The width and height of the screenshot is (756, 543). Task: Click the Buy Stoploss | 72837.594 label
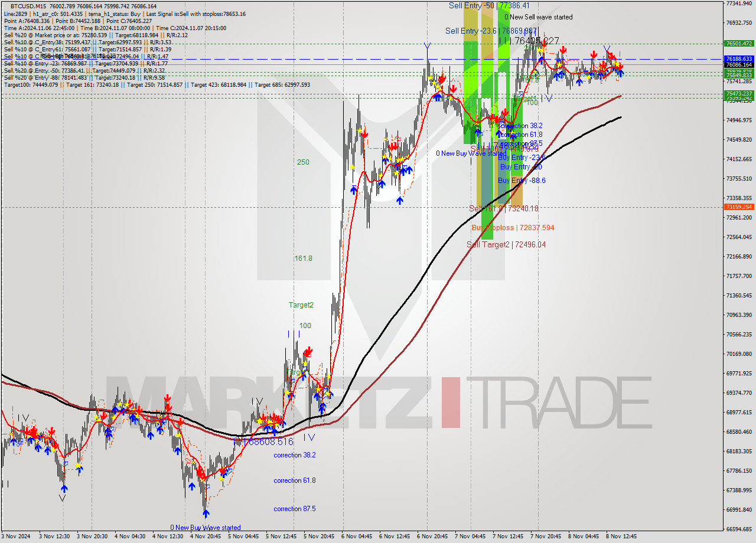pos(513,227)
